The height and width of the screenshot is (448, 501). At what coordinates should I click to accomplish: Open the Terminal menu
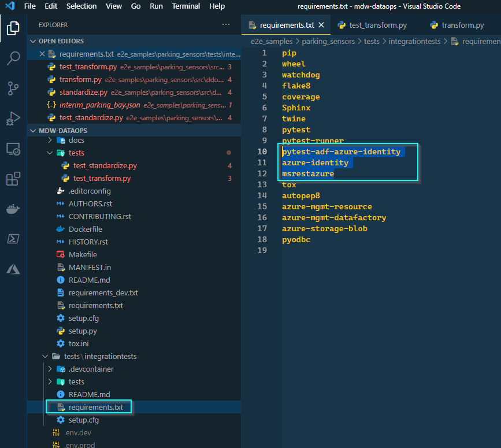pos(185,6)
